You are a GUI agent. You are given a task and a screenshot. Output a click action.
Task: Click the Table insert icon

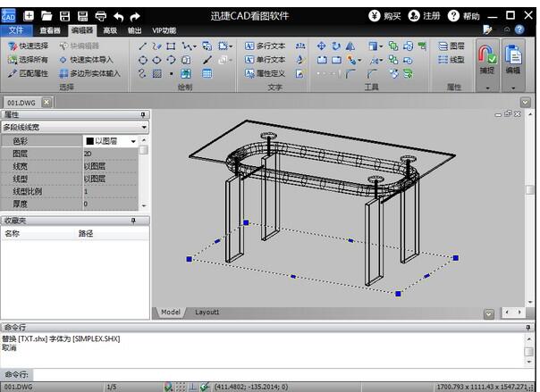207,73
